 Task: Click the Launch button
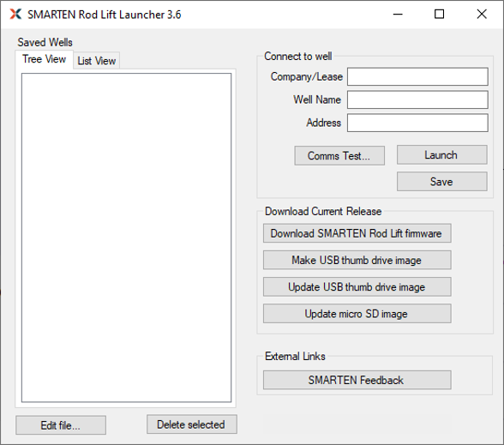(x=442, y=154)
